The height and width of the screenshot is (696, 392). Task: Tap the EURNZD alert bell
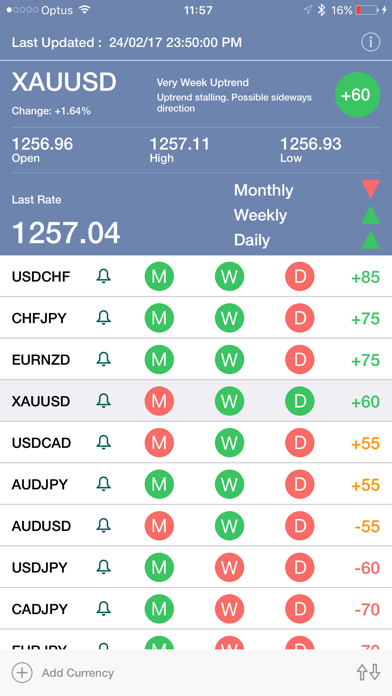coord(103,360)
